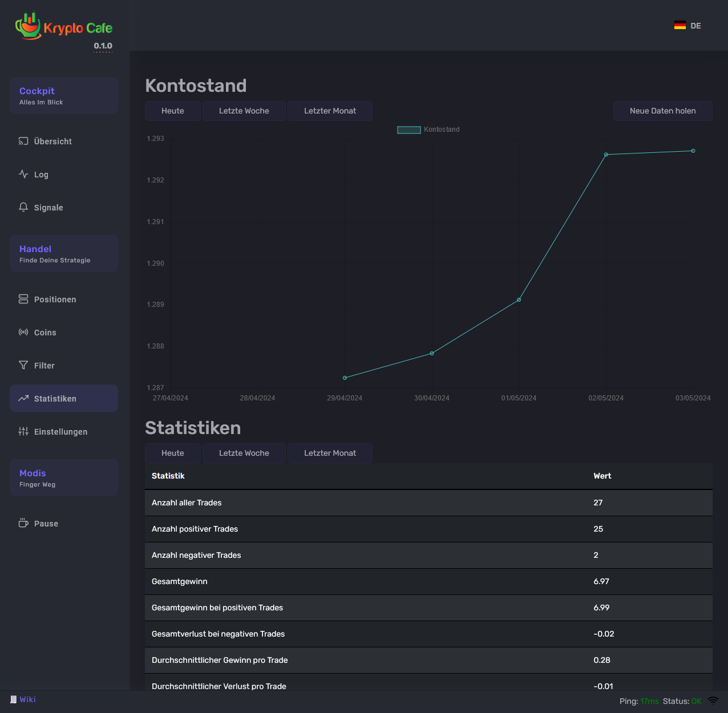Screen dimensions: 728x713
Task: Click the Krypto Cafe logo icon
Action: point(28,26)
